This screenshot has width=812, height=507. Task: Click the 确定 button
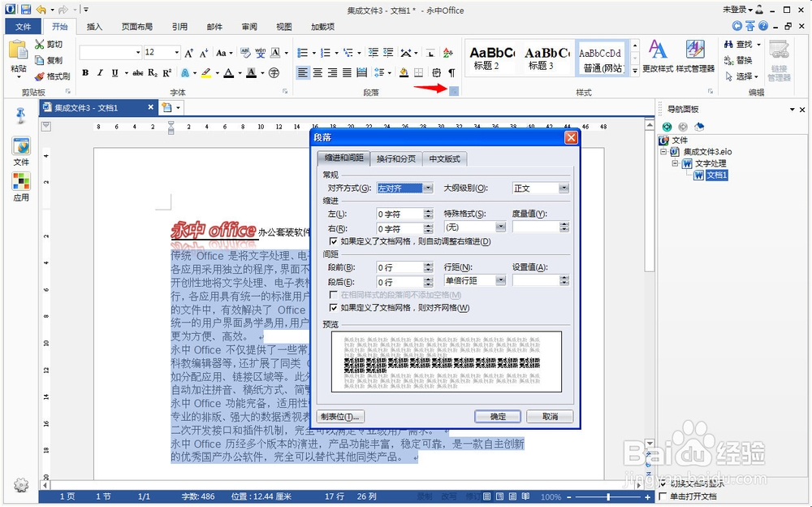pos(498,416)
